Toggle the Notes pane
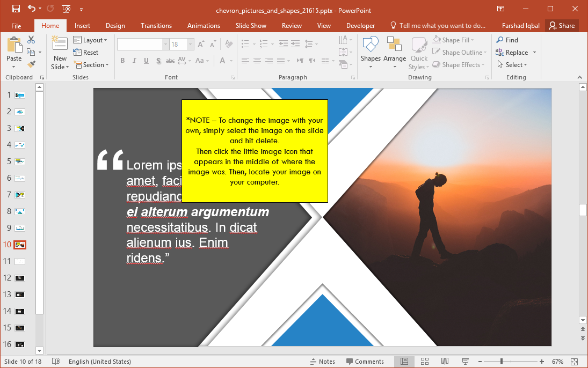Viewport: 588px width, 368px height. click(x=322, y=362)
